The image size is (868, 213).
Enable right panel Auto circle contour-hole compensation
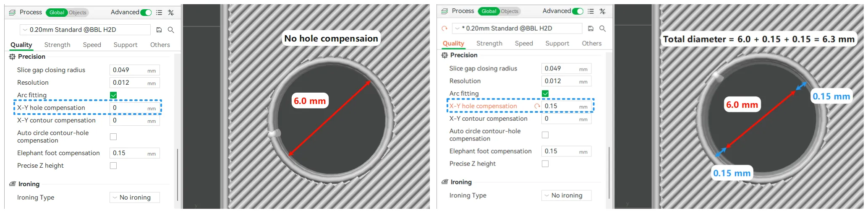coord(545,135)
